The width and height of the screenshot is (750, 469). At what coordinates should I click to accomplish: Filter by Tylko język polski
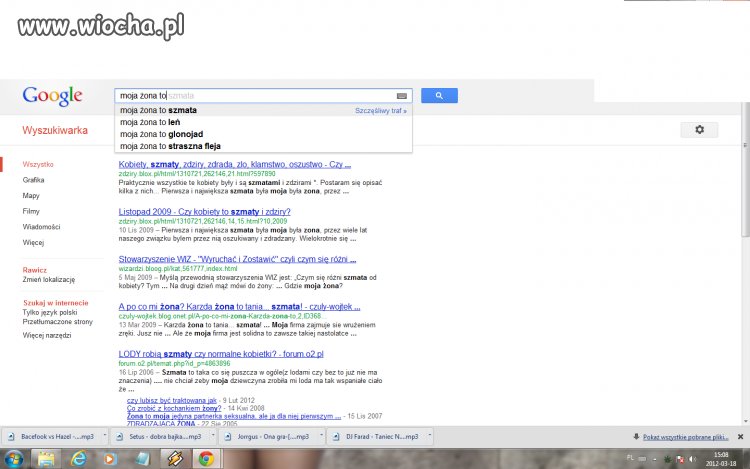pyautogui.click(x=50, y=312)
